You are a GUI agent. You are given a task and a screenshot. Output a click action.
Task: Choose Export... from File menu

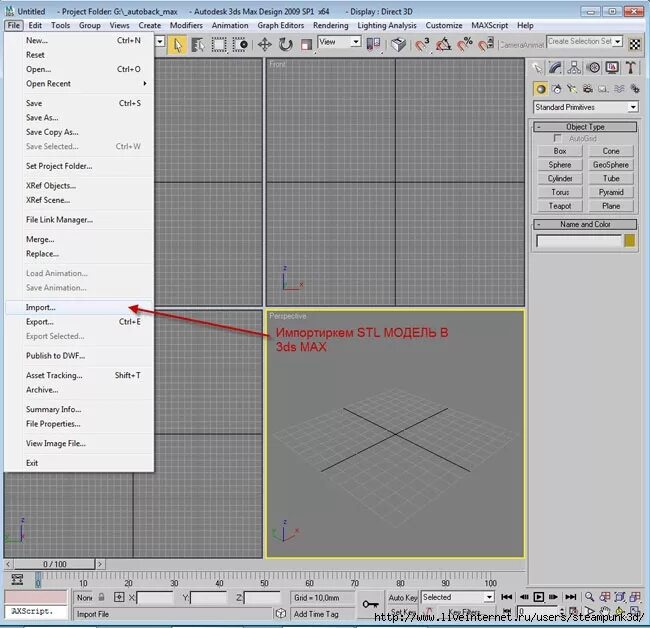[x=79, y=322]
